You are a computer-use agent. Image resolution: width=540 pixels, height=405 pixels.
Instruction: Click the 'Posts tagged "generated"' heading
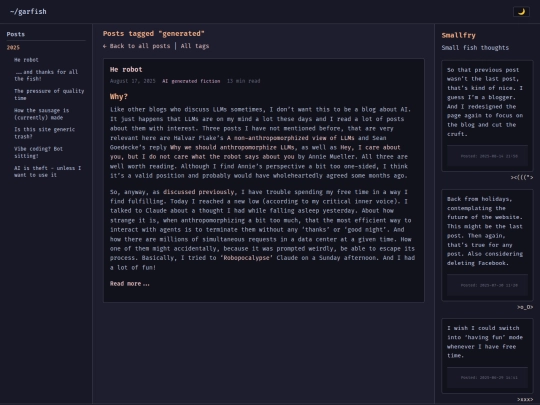154,34
